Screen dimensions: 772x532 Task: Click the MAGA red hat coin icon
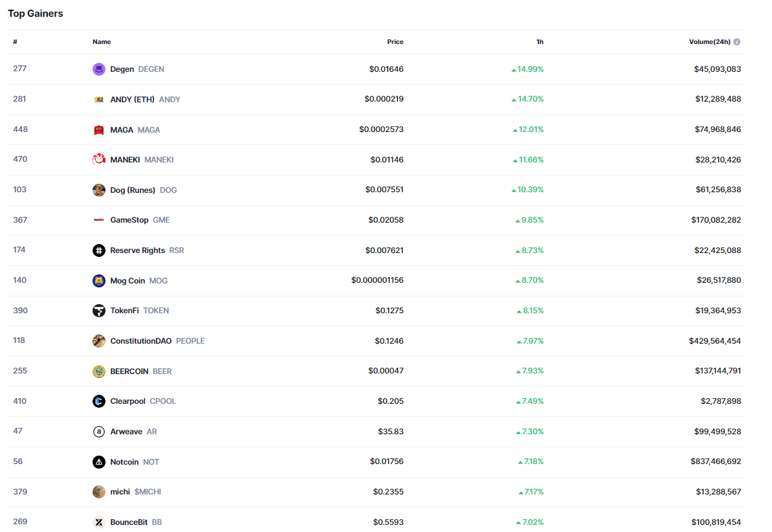(99, 129)
